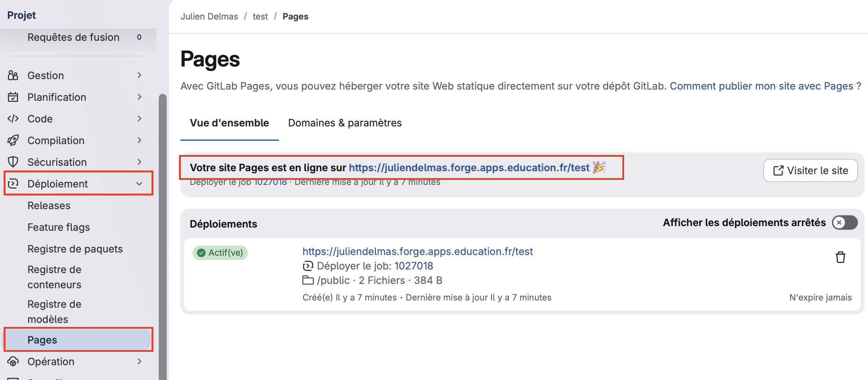868x380 pixels.
Task: Expand the Code menu chevron
Action: click(140, 119)
